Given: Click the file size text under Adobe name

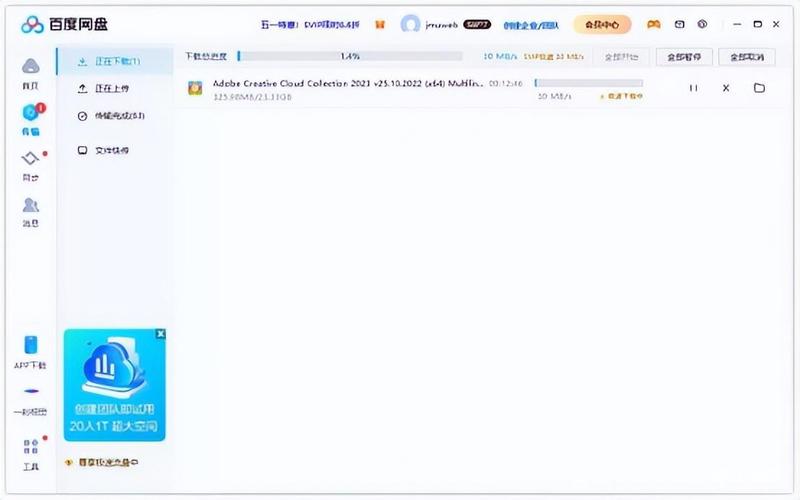Looking at the screenshot, I should 252,96.
